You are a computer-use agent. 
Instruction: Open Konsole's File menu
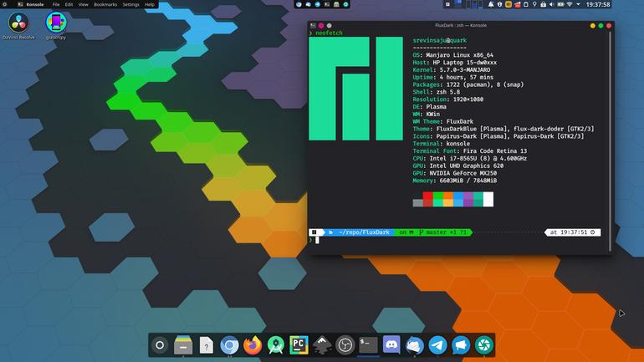pyautogui.click(x=56, y=4)
